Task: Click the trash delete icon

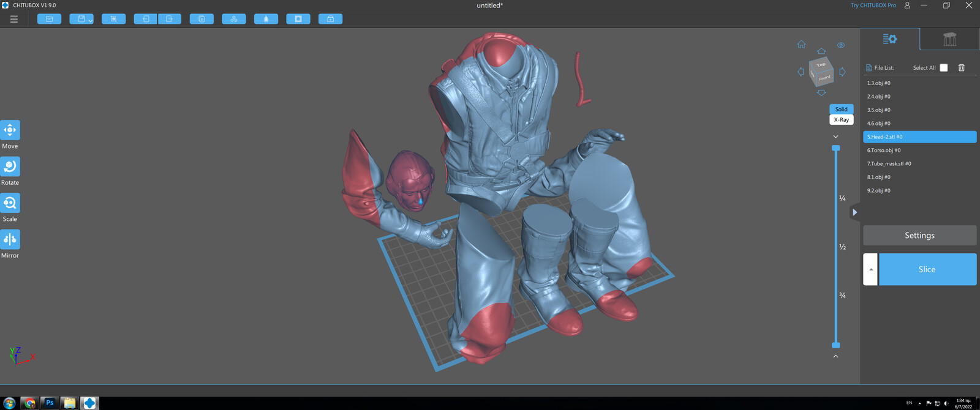Action: pos(962,68)
